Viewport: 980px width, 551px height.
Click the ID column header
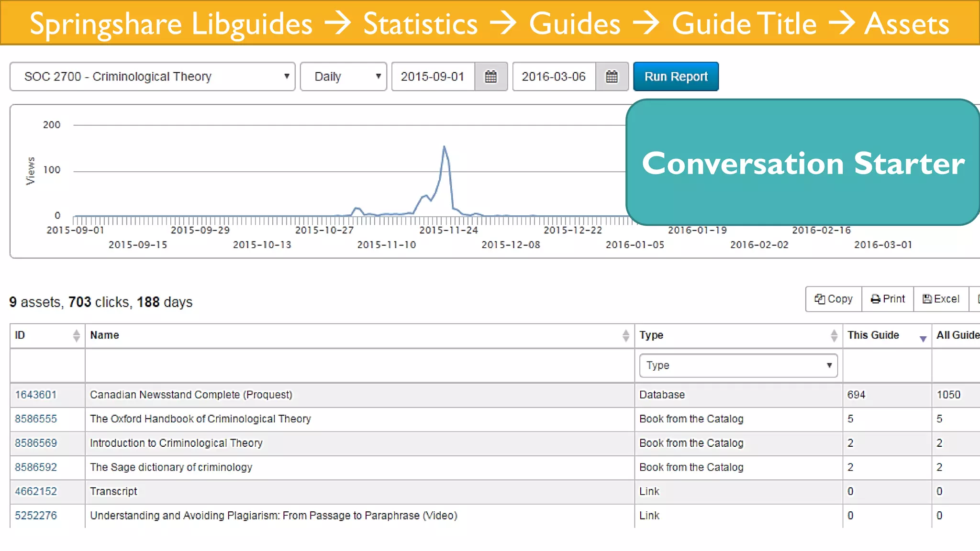[x=47, y=336]
